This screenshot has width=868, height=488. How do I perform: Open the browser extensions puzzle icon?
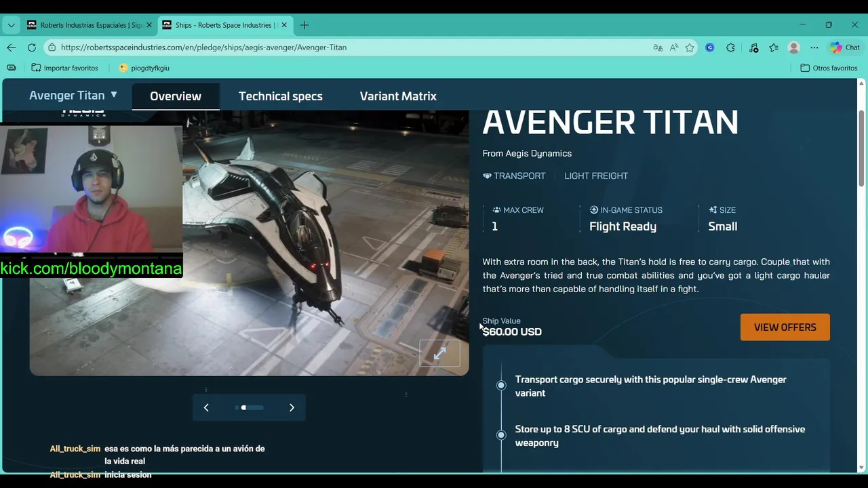(x=730, y=47)
